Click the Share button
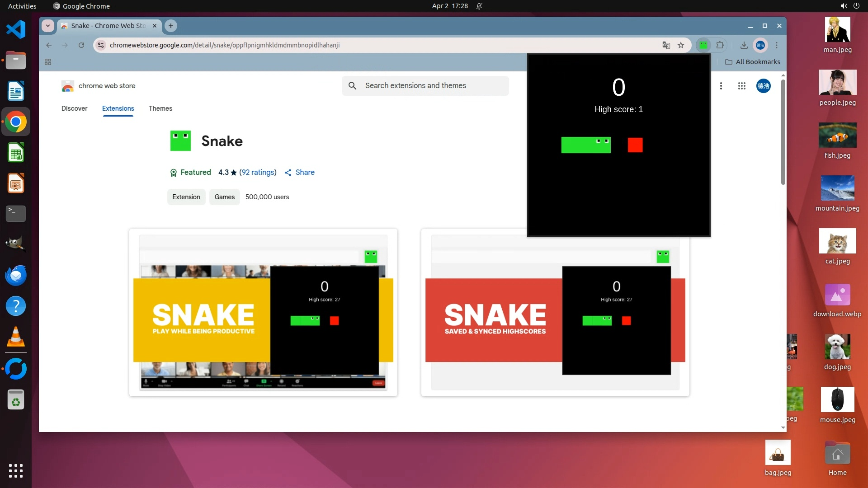868x488 pixels. tap(300, 172)
